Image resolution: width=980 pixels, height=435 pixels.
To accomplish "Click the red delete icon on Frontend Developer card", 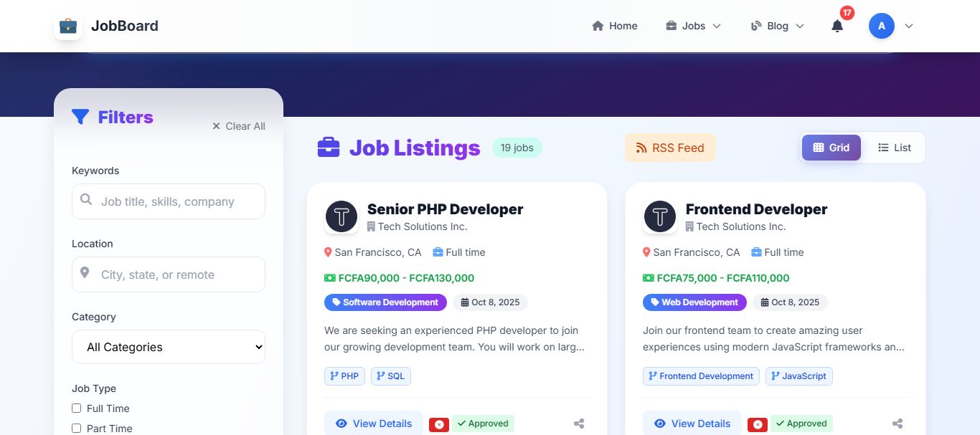I will [x=758, y=424].
